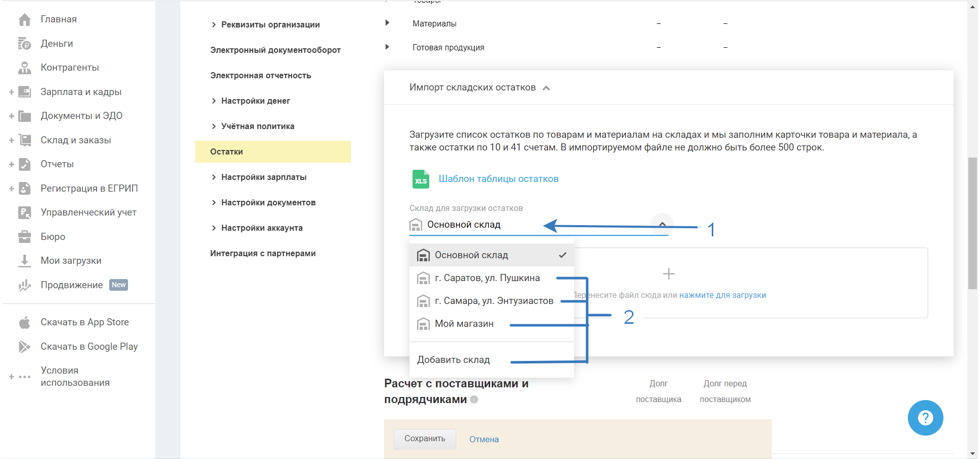980x459 pixels.
Task: Open Бюро using briefcase icon
Action: tap(24, 237)
